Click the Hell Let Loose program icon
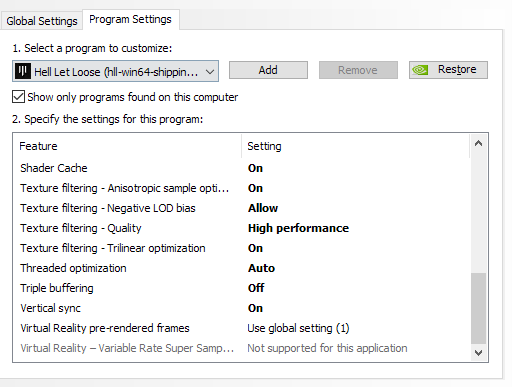Screen dimensions: 512x387 click(23, 71)
